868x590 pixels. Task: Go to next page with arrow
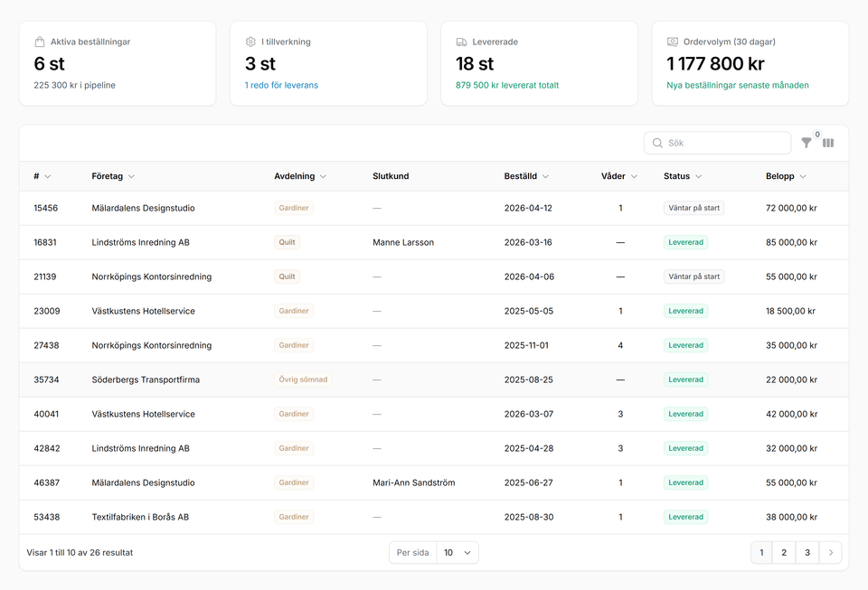[830, 552]
